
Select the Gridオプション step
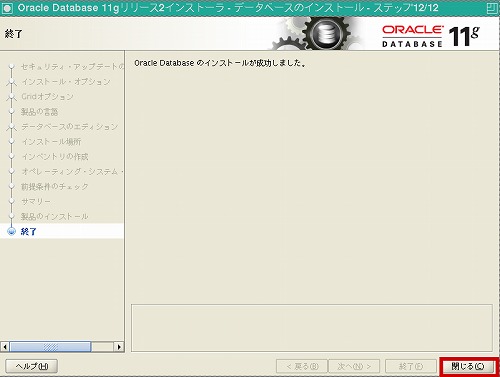point(47,96)
